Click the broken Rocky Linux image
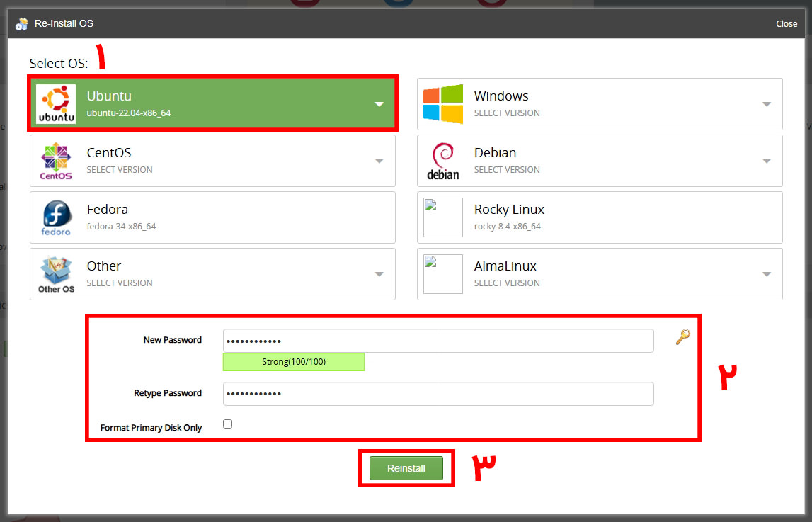This screenshot has width=812, height=522. point(442,217)
